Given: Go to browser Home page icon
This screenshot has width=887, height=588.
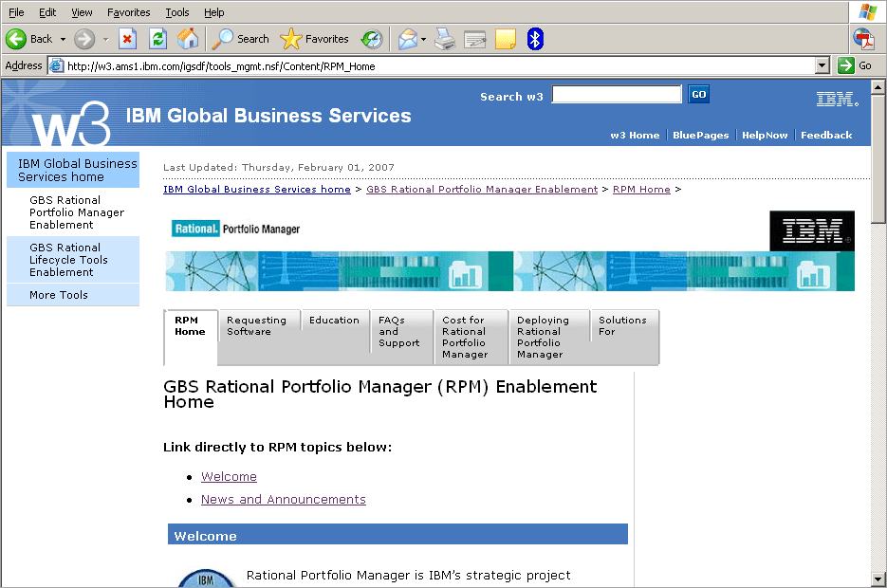Looking at the screenshot, I should 188,39.
